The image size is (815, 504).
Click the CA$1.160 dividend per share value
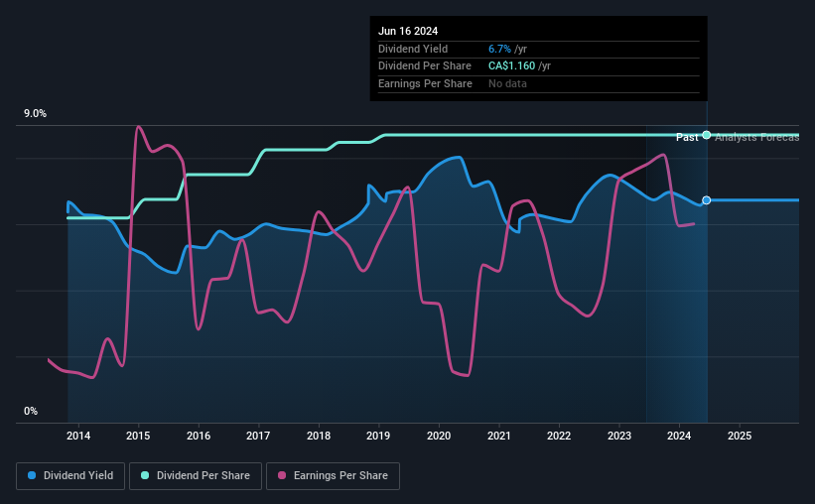511,66
